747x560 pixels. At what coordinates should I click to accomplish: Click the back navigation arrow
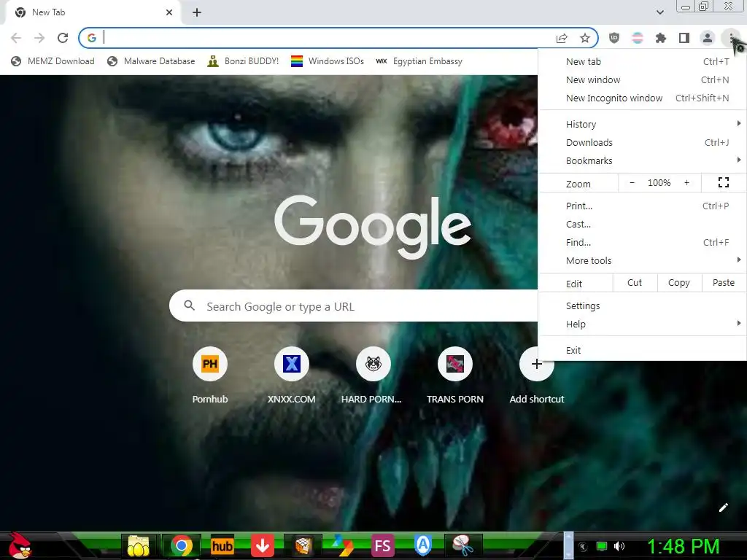pyautogui.click(x=16, y=38)
